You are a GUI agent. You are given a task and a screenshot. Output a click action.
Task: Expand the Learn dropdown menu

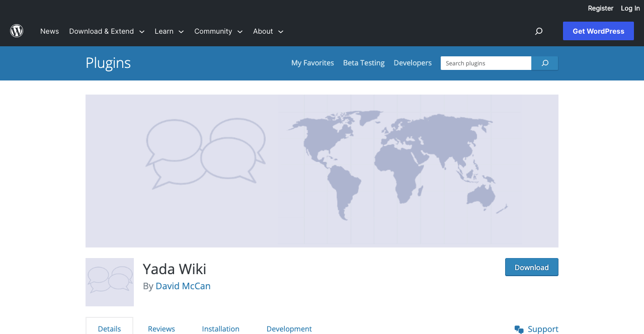tap(169, 31)
